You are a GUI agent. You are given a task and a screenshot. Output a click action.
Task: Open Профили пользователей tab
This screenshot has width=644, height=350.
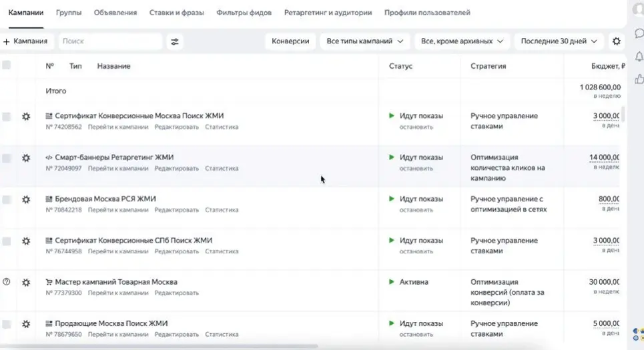click(427, 13)
